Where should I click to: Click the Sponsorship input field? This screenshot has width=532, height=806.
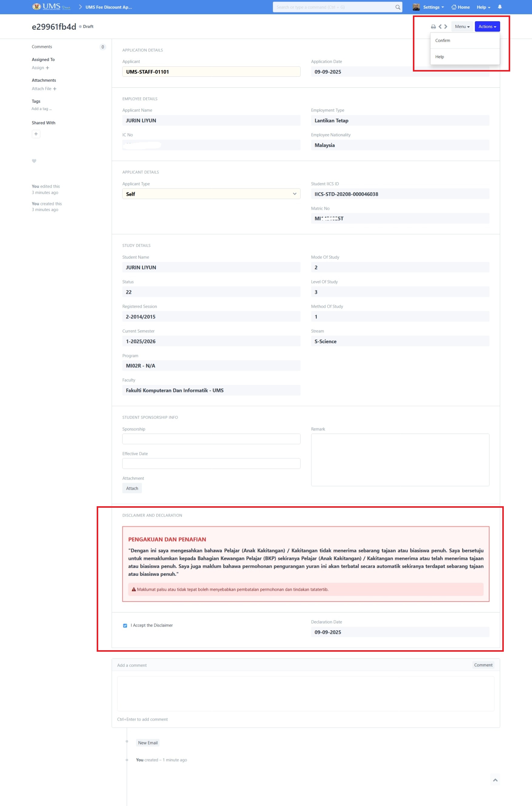211,439
